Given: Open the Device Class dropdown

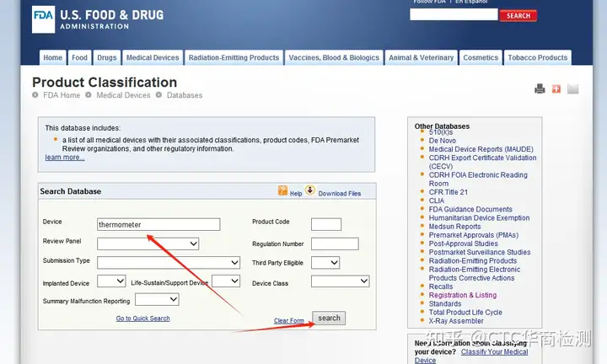Looking at the screenshot, I should click(340, 281).
